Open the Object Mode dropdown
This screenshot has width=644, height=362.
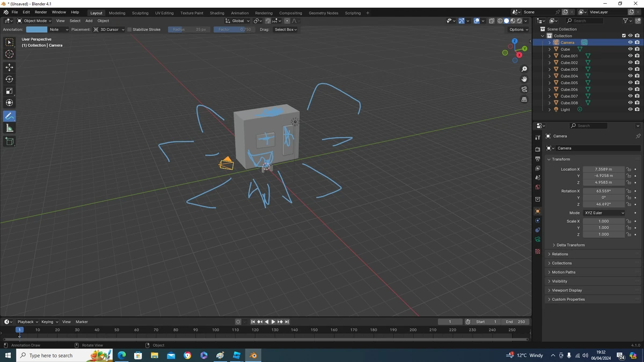tap(34, 21)
